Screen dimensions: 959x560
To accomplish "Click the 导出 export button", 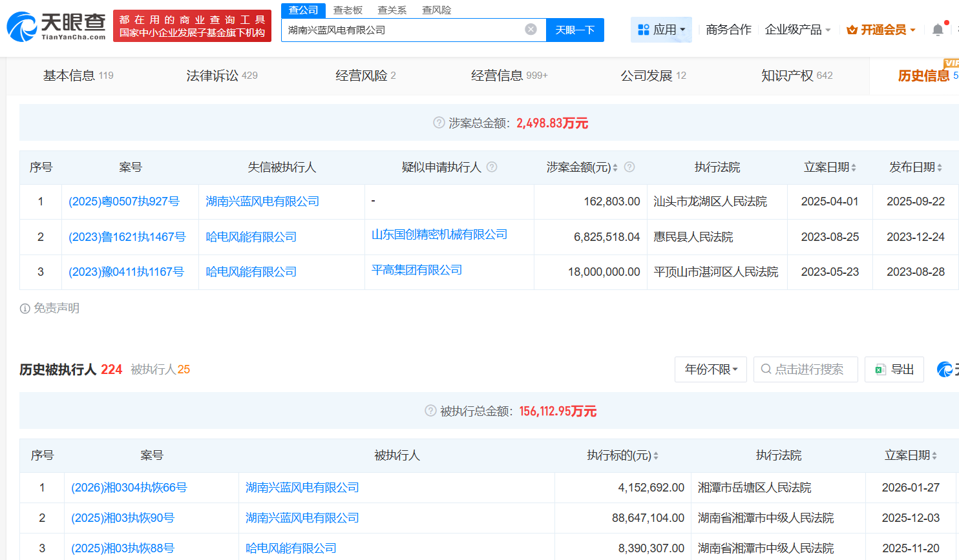I will 894,369.
